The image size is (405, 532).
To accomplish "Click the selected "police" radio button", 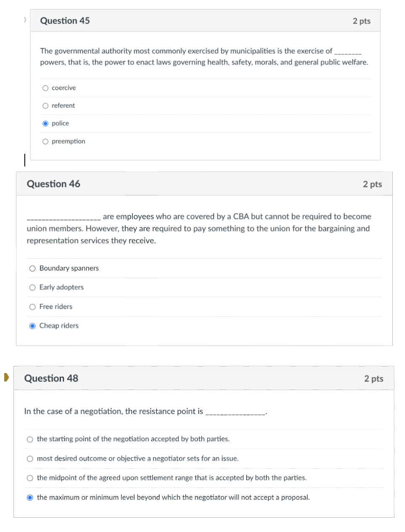I will 45,123.
